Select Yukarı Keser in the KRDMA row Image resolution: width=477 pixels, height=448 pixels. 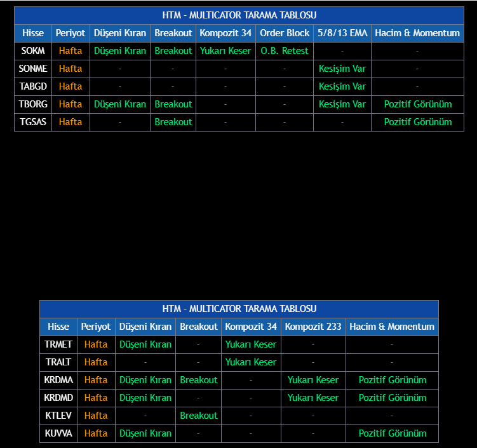pyautogui.click(x=313, y=380)
